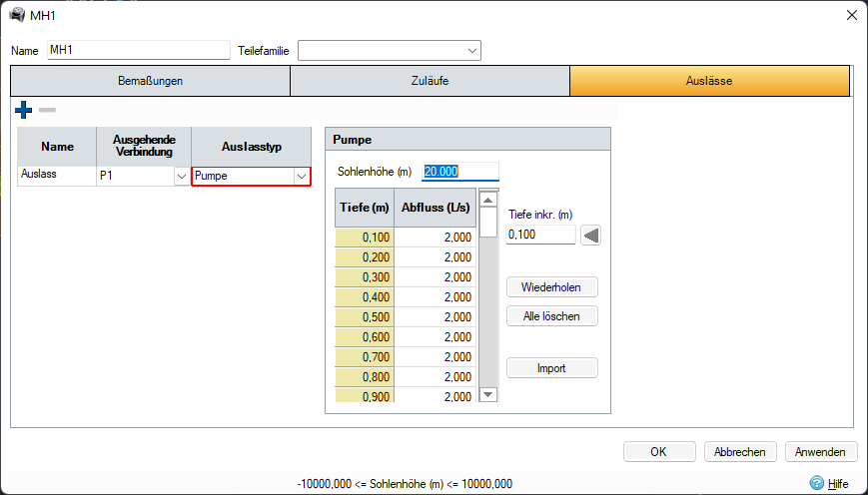Click the Wiederholen button

point(552,287)
